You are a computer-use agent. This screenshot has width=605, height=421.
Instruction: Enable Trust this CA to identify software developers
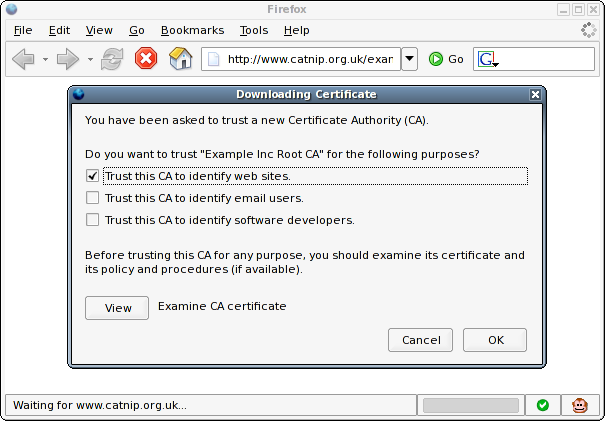(92, 220)
